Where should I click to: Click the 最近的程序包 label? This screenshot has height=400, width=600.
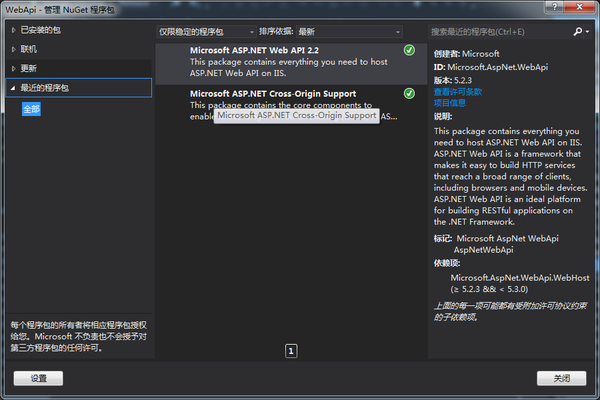click(44, 88)
